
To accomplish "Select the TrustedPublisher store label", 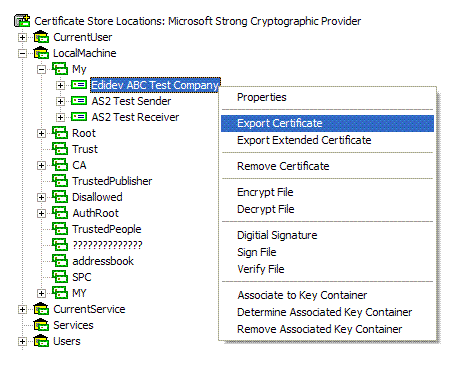I will (112, 181).
